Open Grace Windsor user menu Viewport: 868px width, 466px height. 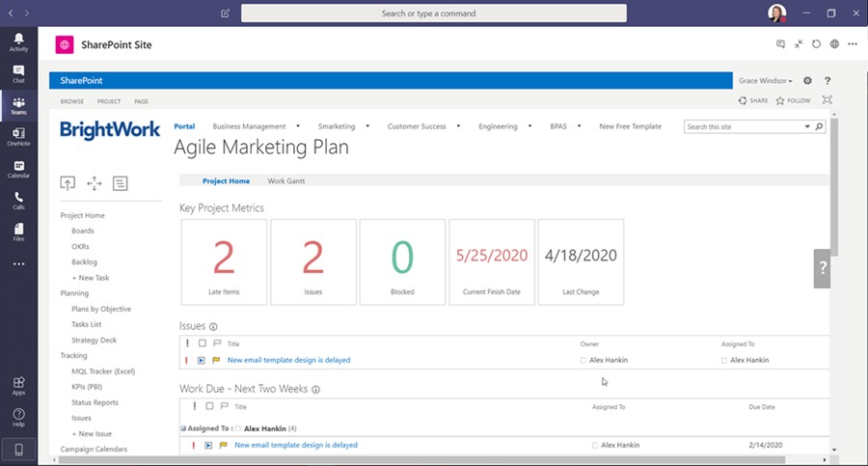tap(765, 81)
